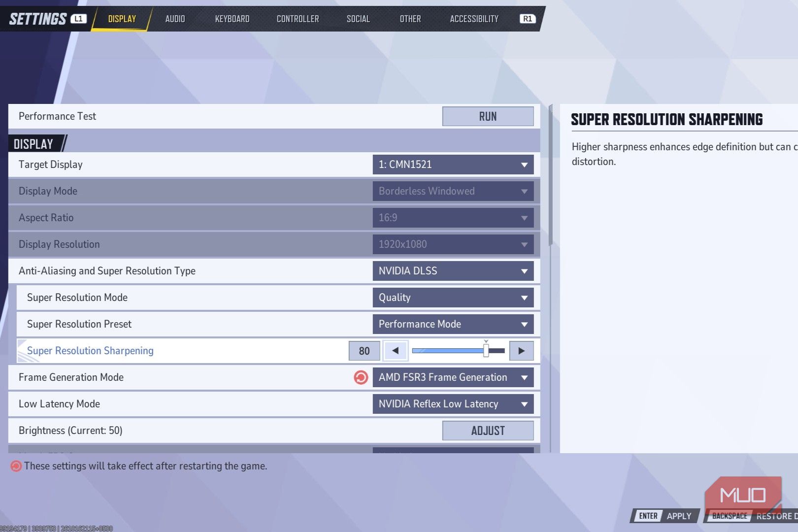
Task: Click the Brightness ADJUST button
Action: [488, 431]
